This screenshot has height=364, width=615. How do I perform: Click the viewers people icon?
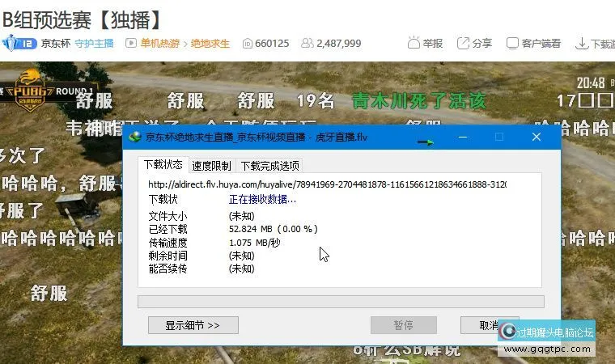[x=307, y=43]
